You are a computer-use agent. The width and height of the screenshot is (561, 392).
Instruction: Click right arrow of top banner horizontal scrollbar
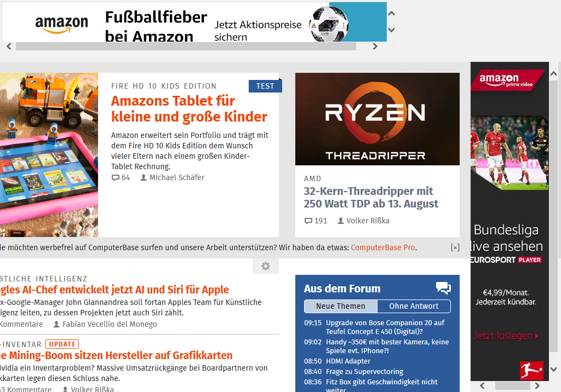click(375, 46)
